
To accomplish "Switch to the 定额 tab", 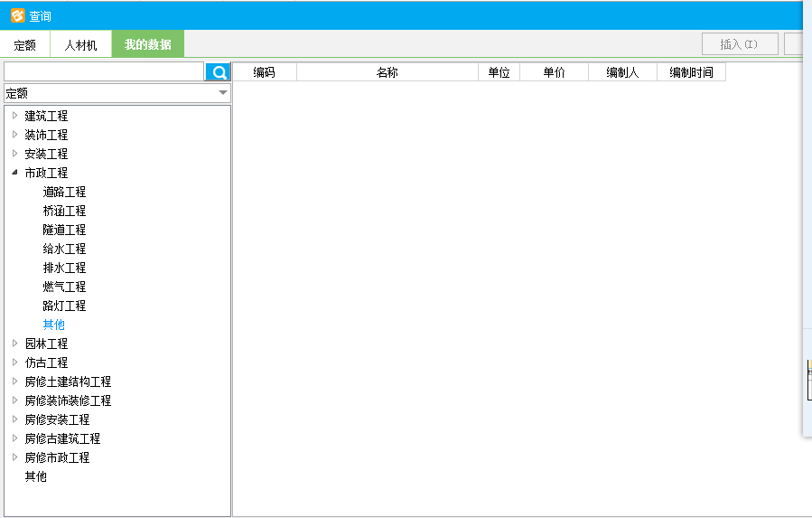I will [25, 45].
